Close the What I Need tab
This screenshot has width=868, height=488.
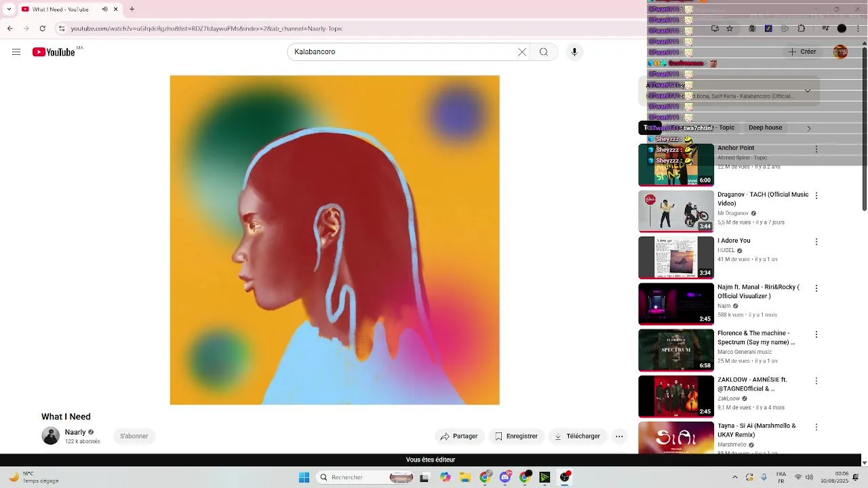point(116,9)
